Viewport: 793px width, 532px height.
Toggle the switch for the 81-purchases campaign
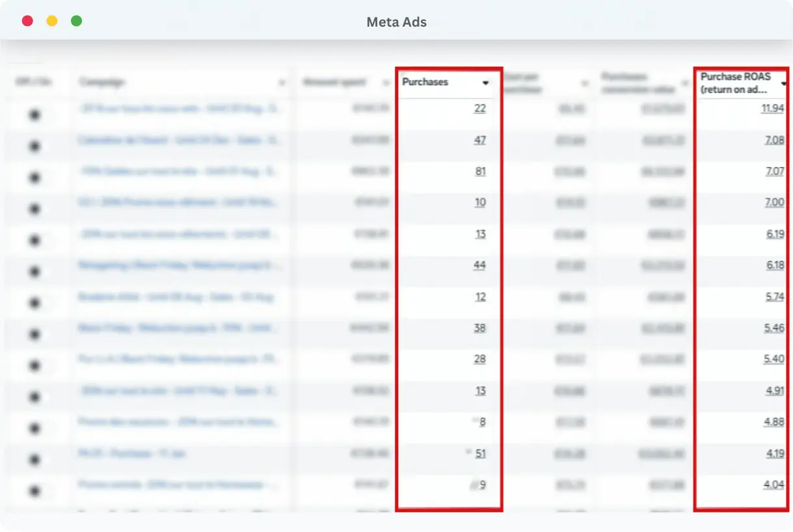34,178
